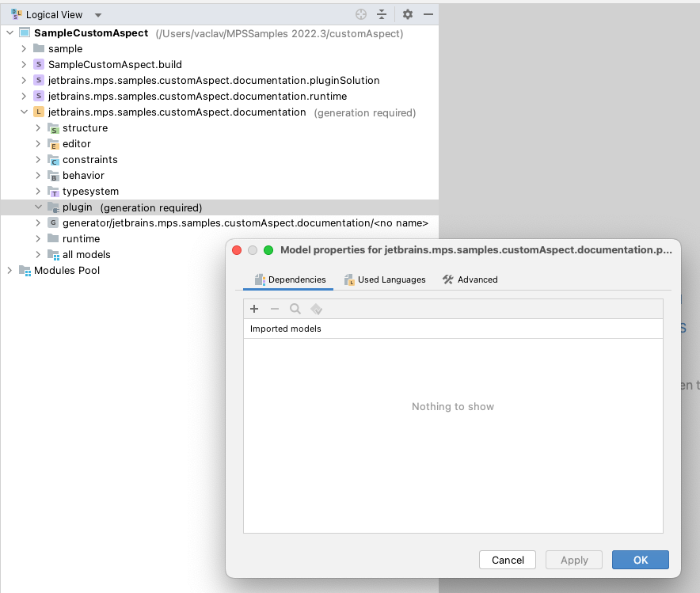This screenshot has width=700, height=593.
Task: Collapse all nodes with the collapse icon
Action: click(x=382, y=14)
